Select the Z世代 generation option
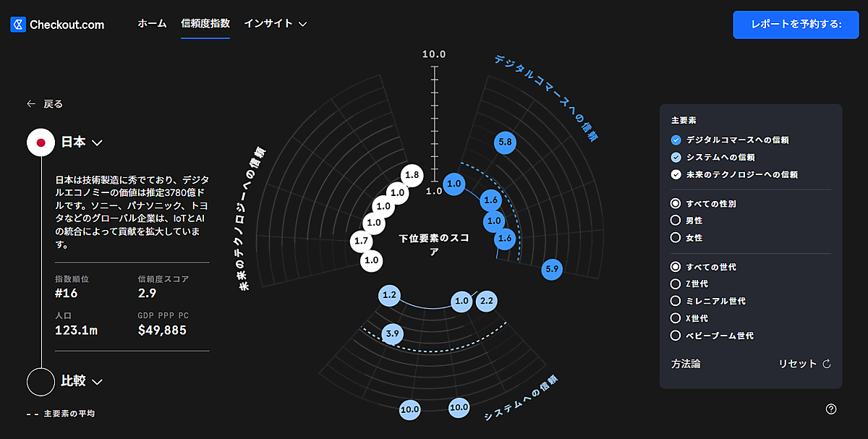 click(676, 284)
